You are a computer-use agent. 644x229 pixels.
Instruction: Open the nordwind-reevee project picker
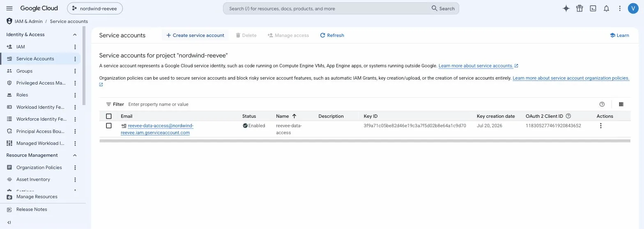point(95,8)
